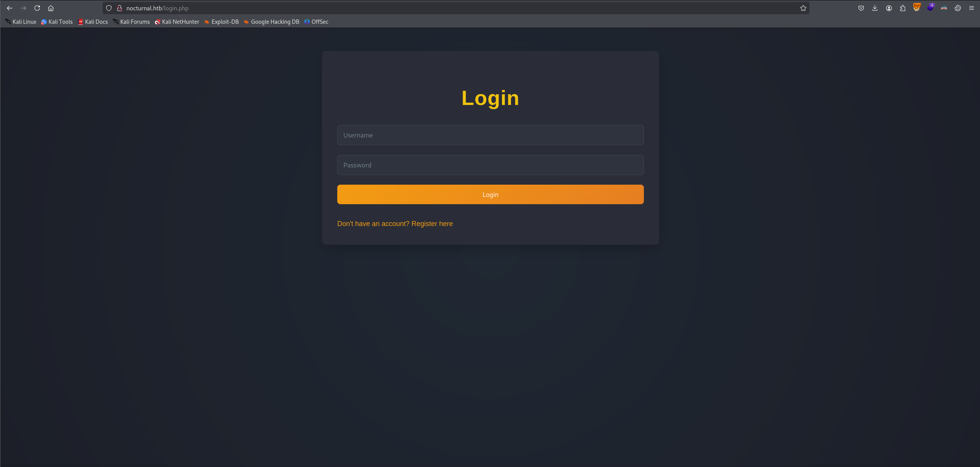Open the downloads panel
This screenshot has width=980, height=467.
tap(875, 8)
